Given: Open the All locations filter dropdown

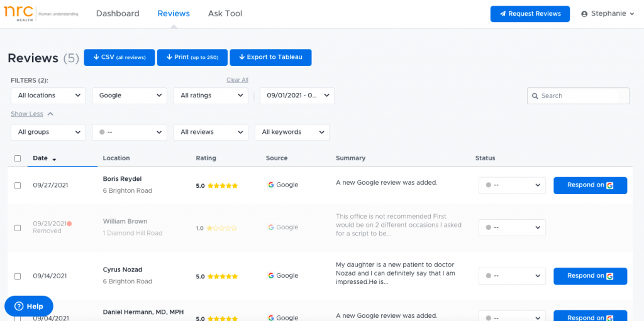Looking at the screenshot, I should 48,95.
